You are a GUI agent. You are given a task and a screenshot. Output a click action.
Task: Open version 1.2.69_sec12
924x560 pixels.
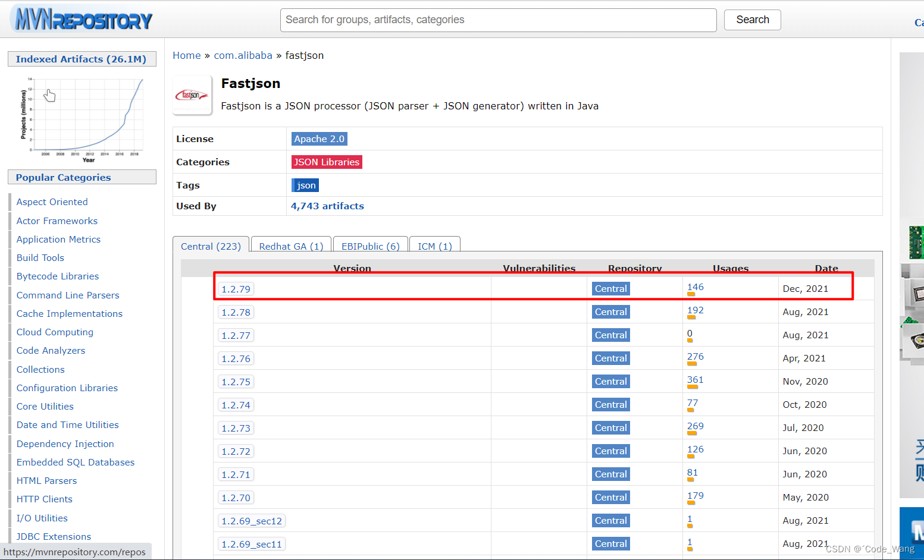click(x=252, y=521)
